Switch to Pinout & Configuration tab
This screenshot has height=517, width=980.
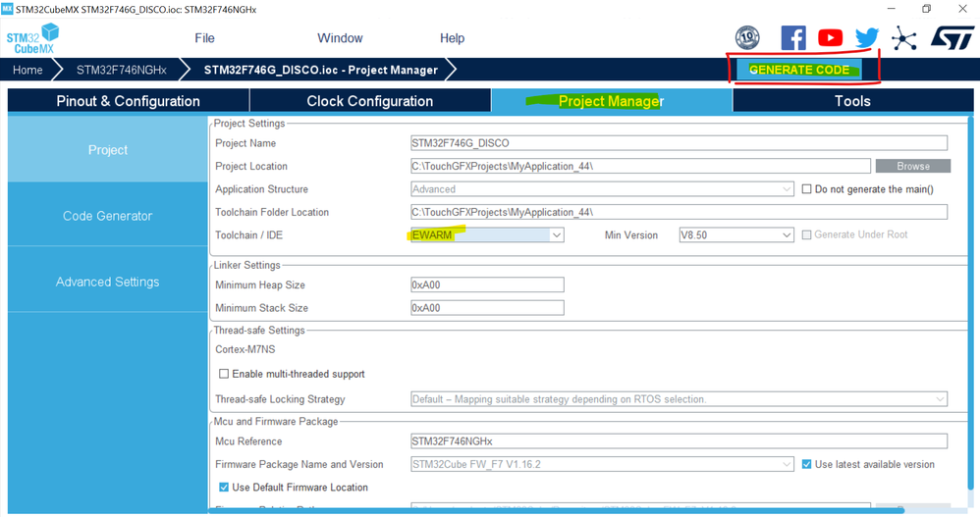pos(128,100)
